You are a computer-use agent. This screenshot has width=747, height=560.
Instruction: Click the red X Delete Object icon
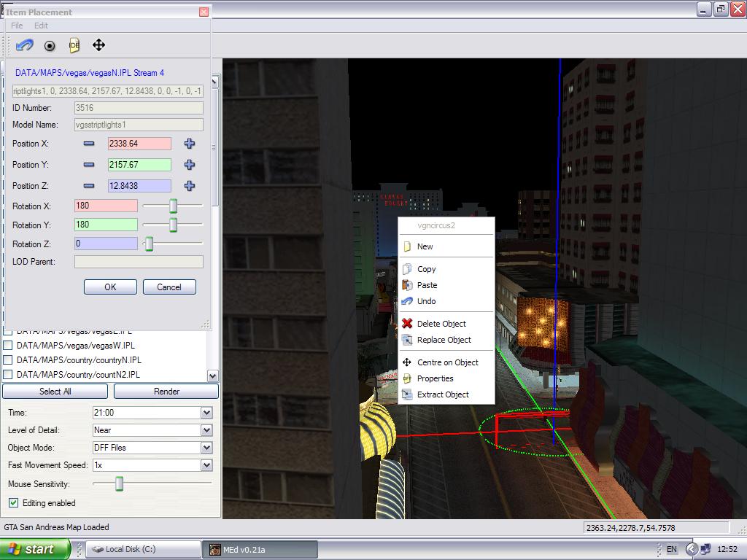(407, 323)
